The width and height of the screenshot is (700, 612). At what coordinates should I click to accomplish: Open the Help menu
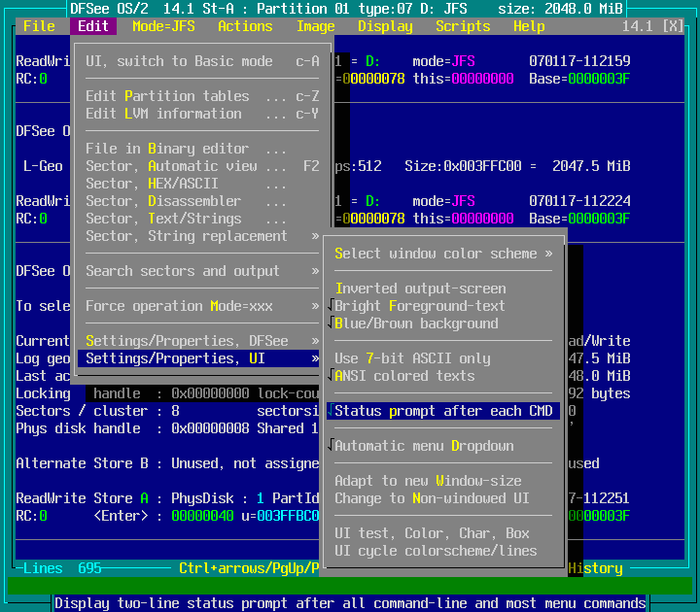[529, 26]
